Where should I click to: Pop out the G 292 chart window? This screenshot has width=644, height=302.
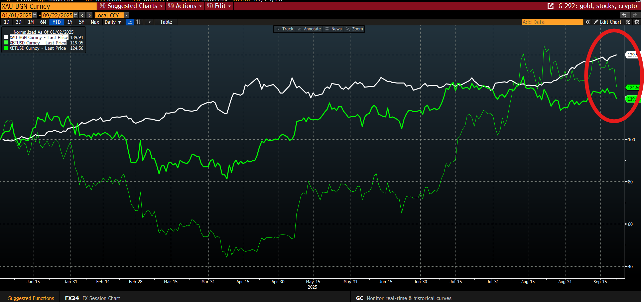(x=550, y=6)
